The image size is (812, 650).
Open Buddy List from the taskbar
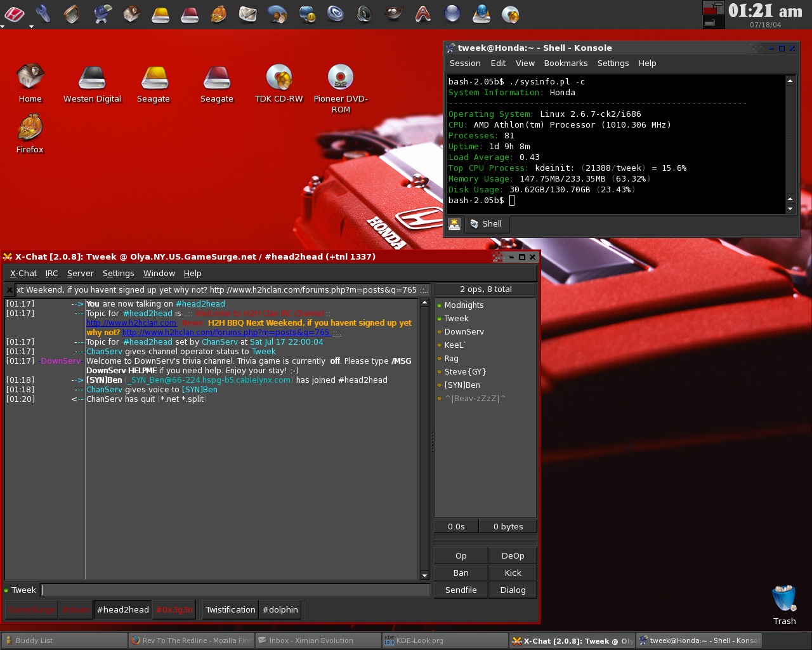click(x=64, y=640)
